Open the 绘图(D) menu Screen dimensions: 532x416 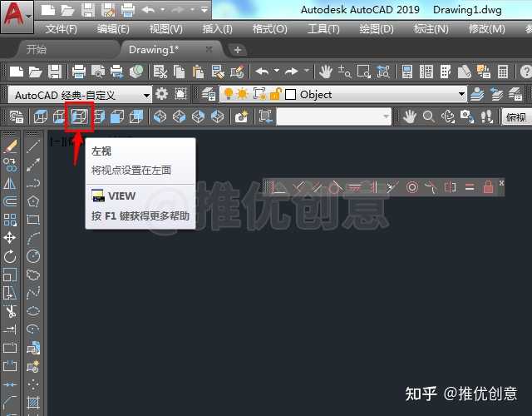tap(377, 29)
